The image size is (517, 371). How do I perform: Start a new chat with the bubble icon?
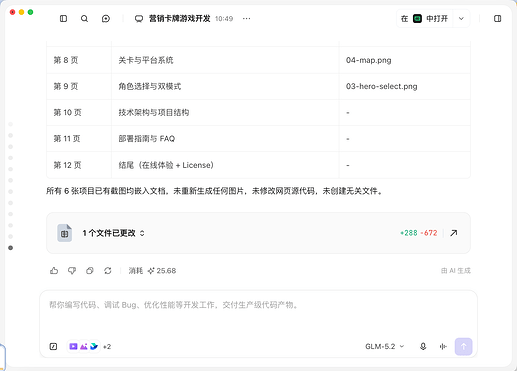coord(106,19)
